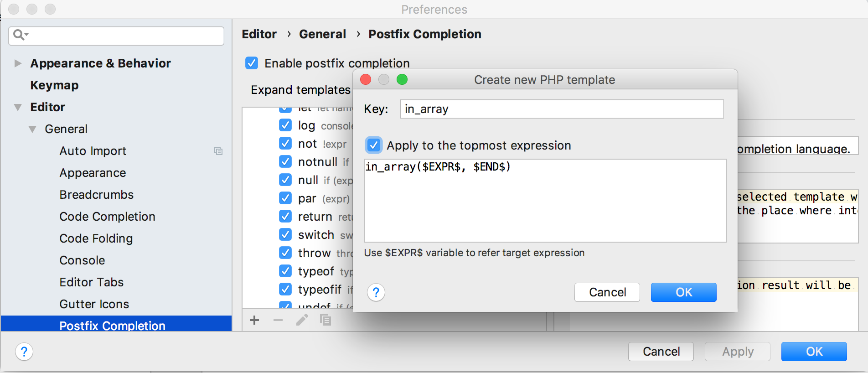Viewport: 868px width, 373px height.
Task: Click OK in the Preferences window
Action: pyautogui.click(x=814, y=352)
